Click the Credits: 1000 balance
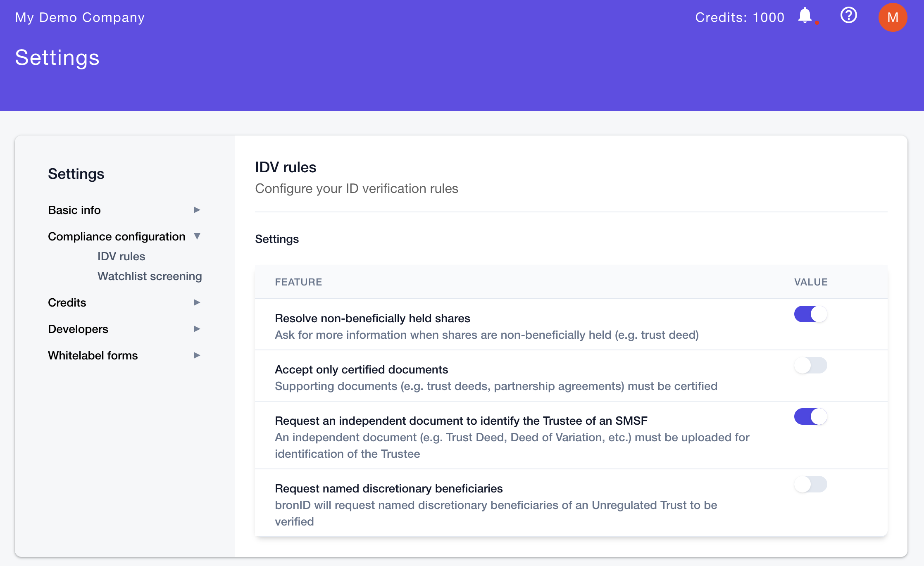The width and height of the screenshot is (924, 566). point(740,17)
